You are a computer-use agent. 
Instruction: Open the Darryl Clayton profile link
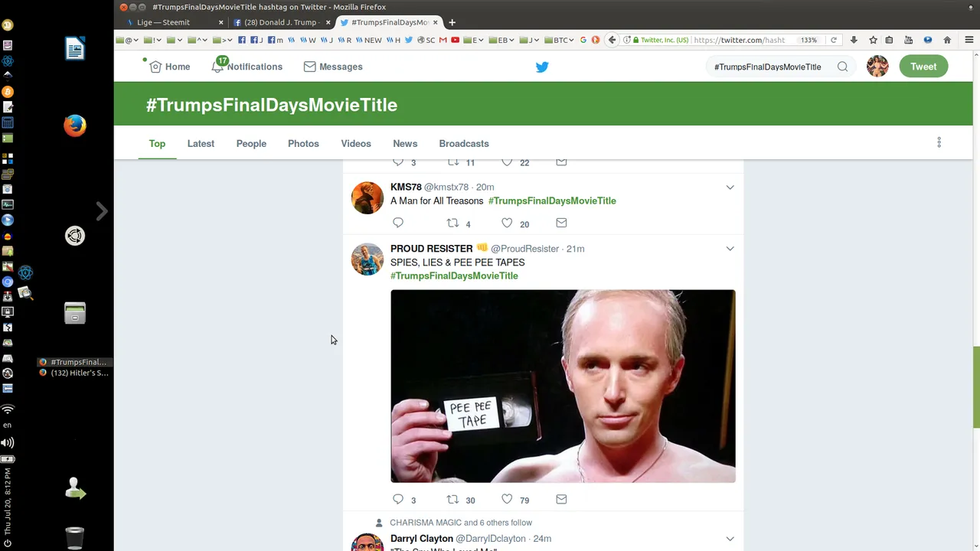tap(422, 539)
